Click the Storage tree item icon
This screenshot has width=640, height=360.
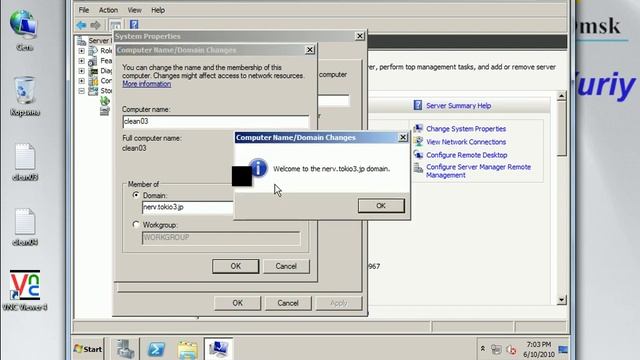[x=93, y=91]
